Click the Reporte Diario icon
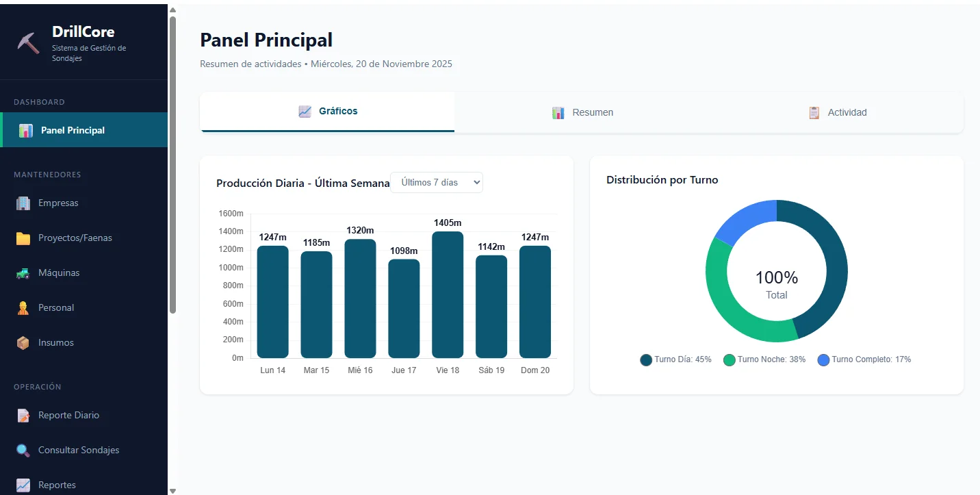The width and height of the screenshot is (980, 495). (23, 415)
